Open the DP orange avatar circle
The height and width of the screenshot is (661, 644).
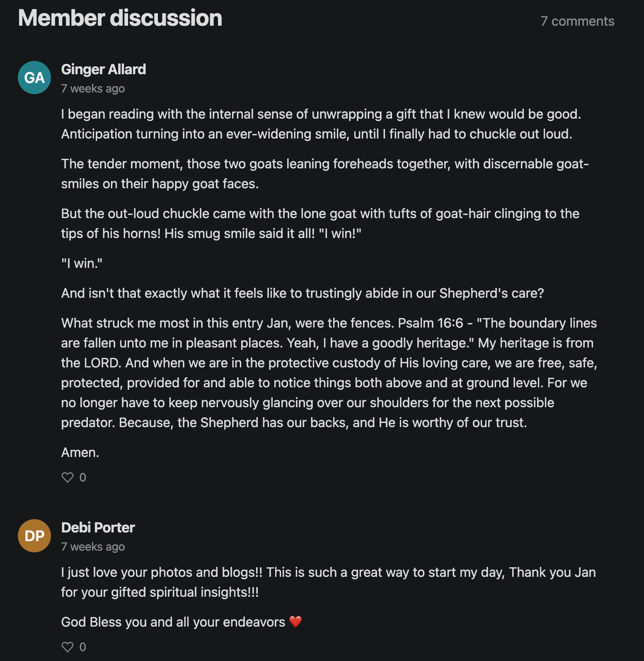pos(34,536)
